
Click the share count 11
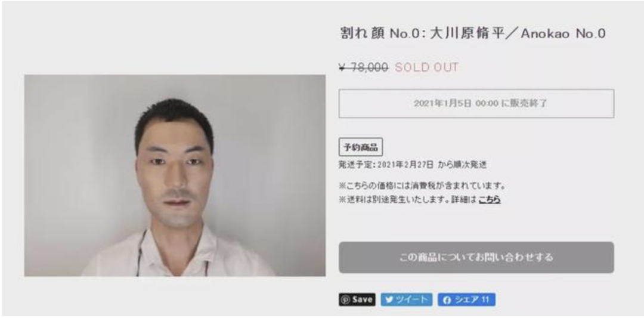pyautogui.click(x=485, y=300)
